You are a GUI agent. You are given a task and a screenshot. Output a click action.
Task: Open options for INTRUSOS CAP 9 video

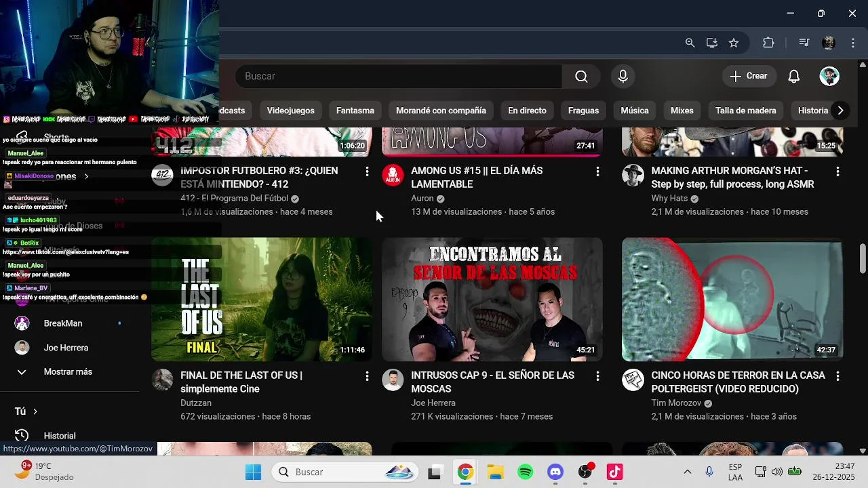[597, 376]
